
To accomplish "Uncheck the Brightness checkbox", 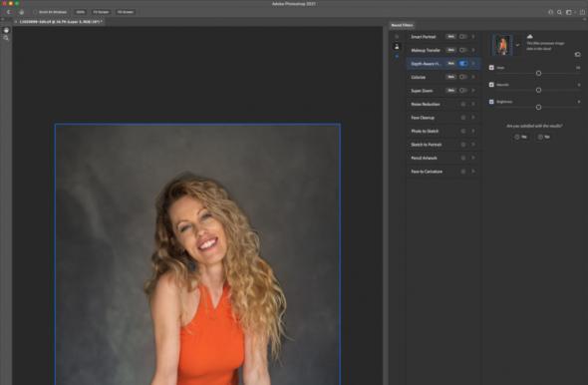I will tap(491, 102).
